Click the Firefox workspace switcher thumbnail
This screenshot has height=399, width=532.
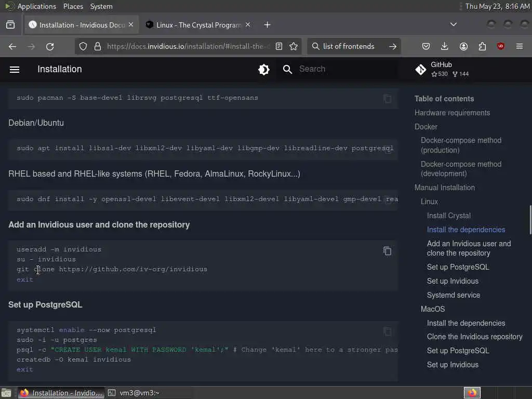click(x=472, y=393)
